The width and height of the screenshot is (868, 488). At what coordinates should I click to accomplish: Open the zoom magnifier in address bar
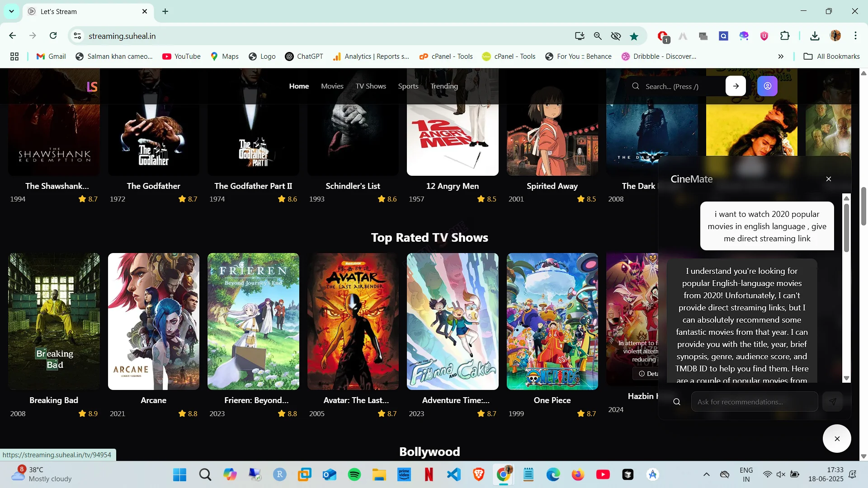[598, 36]
